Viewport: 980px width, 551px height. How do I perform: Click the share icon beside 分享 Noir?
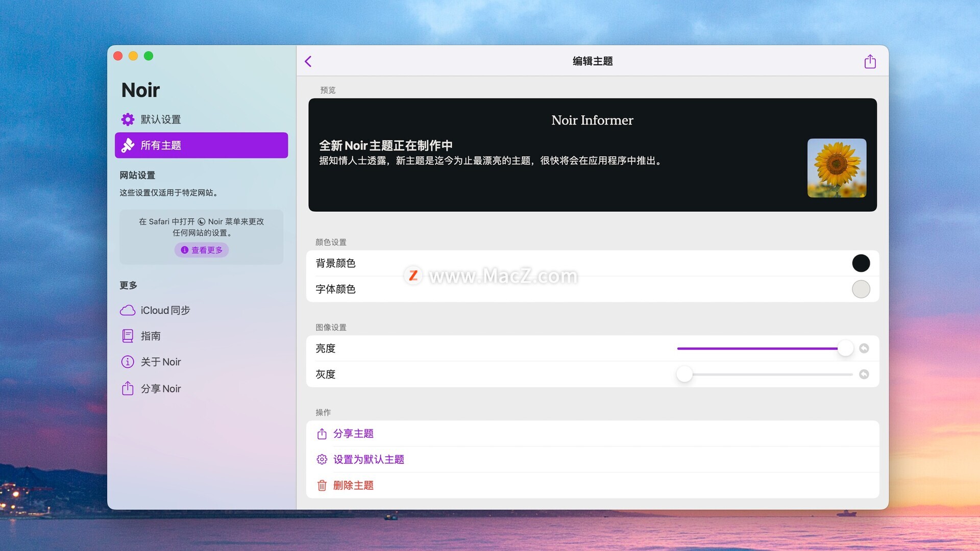128,389
